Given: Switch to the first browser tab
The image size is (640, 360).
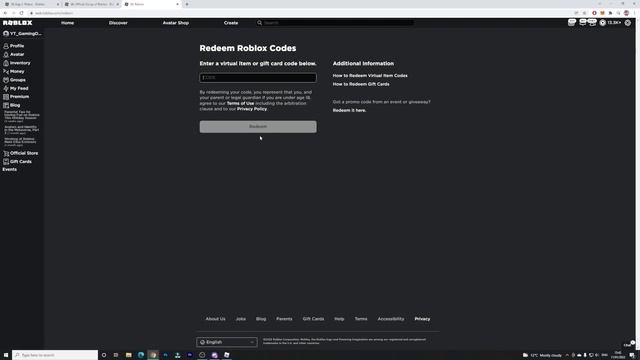Looking at the screenshot, I should tap(31, 4).
